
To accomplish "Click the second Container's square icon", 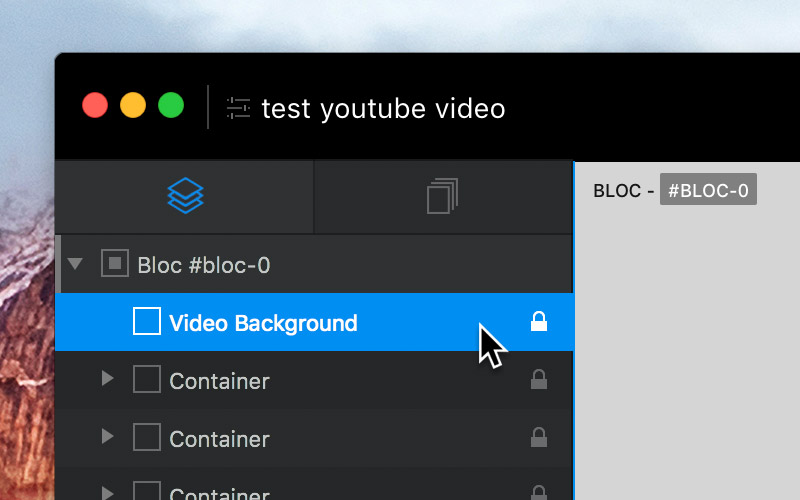I will click(147, 437).
